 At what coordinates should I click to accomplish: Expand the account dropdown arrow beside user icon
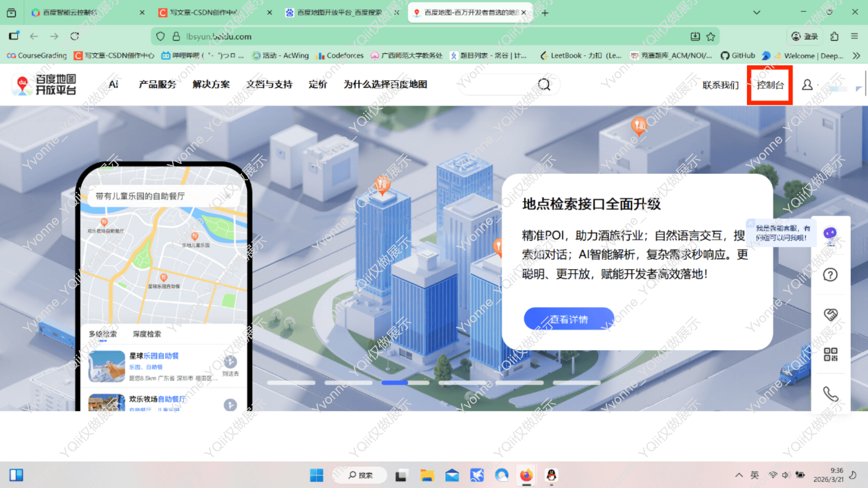coord(859,89)
